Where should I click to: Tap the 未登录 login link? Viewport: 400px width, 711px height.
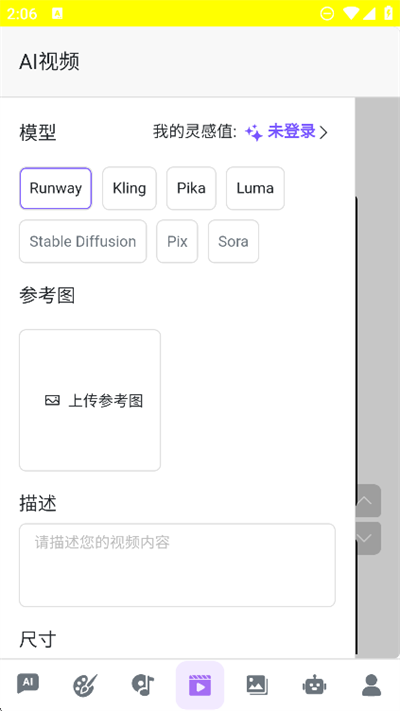point(291,131)
